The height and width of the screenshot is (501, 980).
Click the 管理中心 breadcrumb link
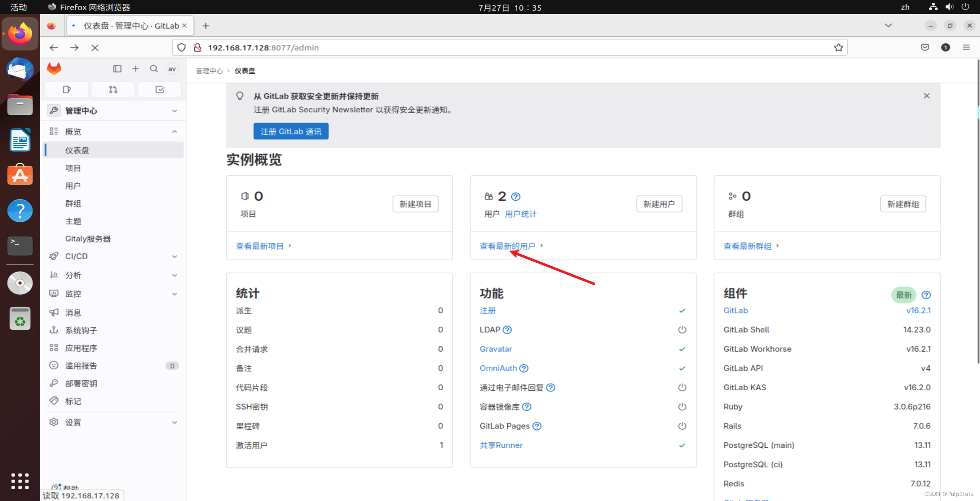point(209,71)
